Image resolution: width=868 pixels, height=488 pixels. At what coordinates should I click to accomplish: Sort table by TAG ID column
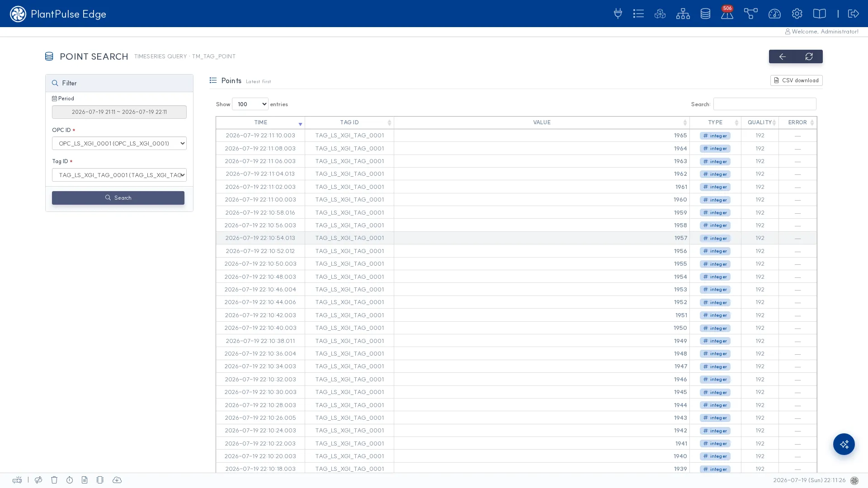349,122
